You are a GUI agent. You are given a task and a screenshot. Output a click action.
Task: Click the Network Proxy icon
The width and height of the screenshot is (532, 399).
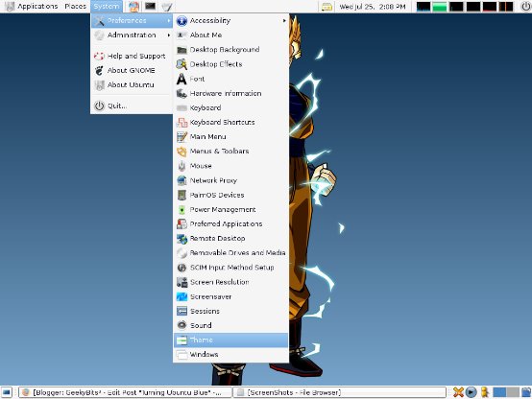tap(181, 180)
